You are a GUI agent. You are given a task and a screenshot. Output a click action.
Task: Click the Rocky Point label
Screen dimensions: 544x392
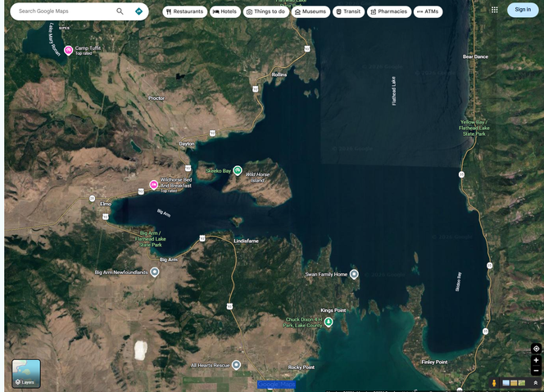coord(301,367)
